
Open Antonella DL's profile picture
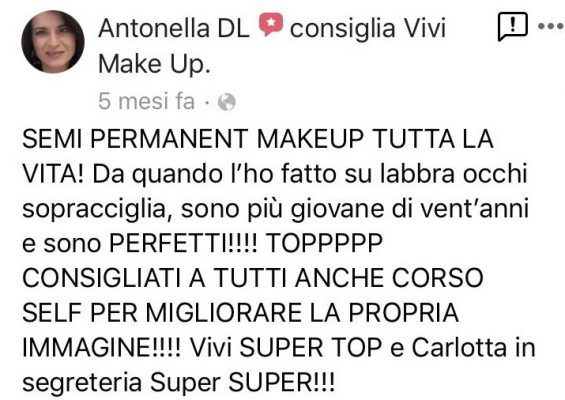pos(53,42)
